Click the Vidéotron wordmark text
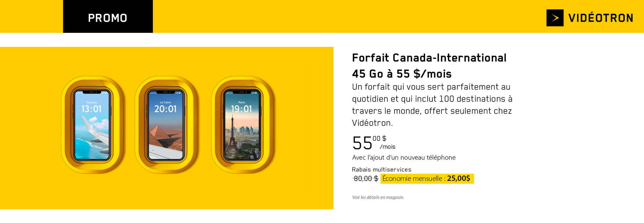Viewport: 644px width, 223px height. tap(601, 18)
